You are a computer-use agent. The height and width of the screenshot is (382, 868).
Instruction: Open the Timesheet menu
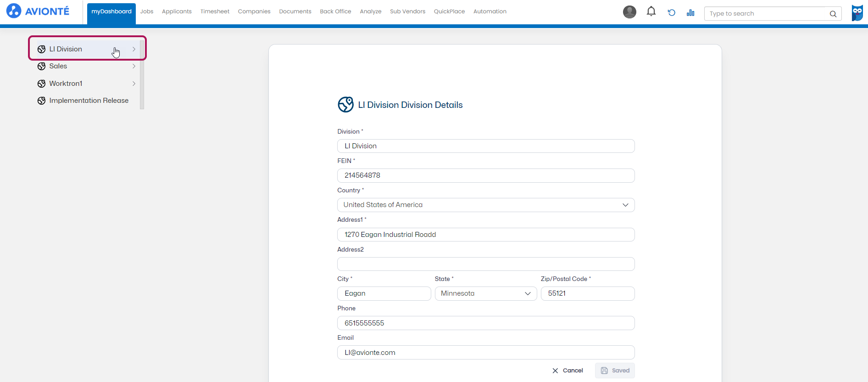pyautogui.click(x=215, y=11)
